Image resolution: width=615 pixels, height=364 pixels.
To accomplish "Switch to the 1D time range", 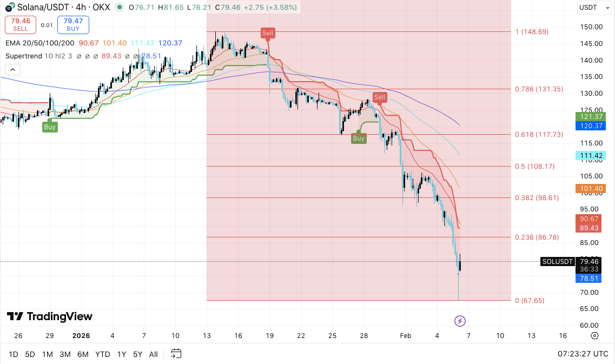I will click(x=14, y=354).
